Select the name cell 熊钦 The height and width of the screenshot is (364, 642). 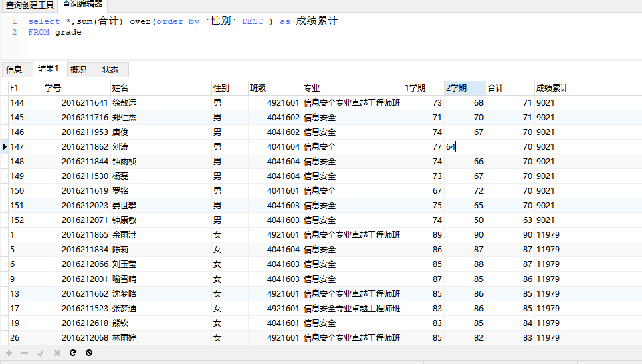pos(161,323)
